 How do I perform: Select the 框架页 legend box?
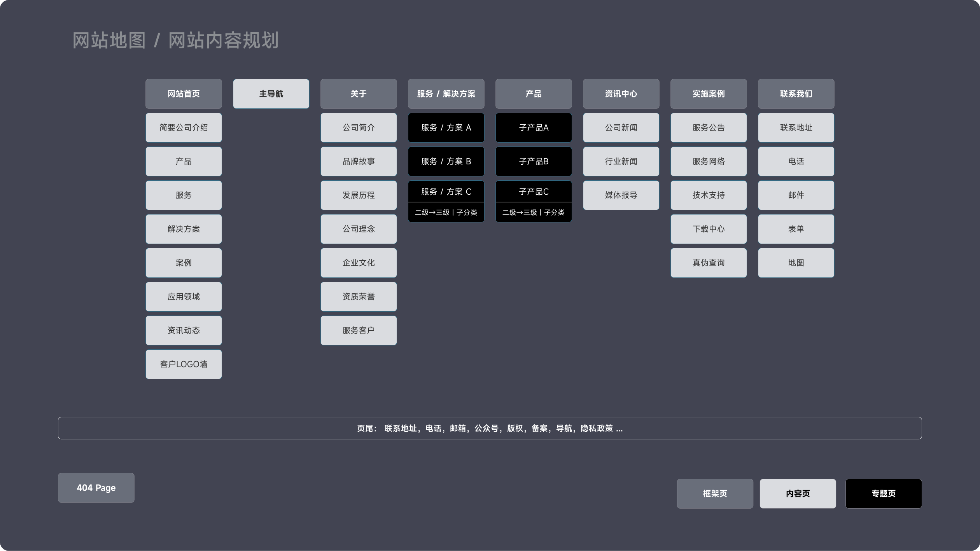(715, 493)
